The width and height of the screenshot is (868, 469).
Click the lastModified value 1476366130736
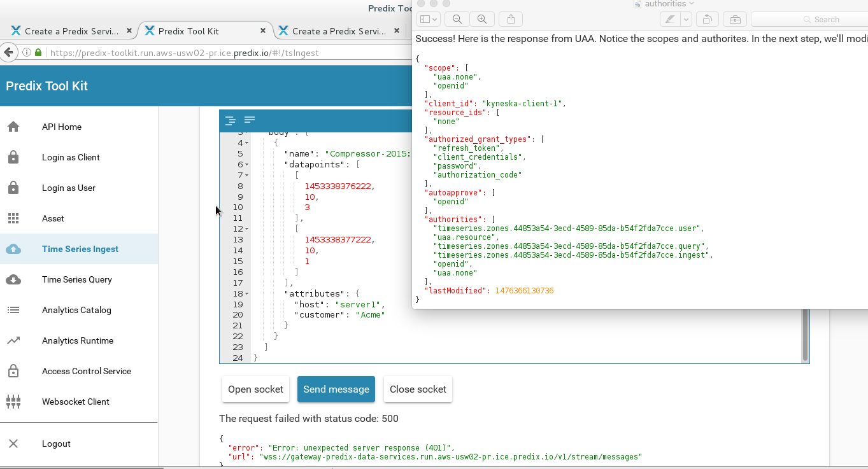(x=524, y=290)
